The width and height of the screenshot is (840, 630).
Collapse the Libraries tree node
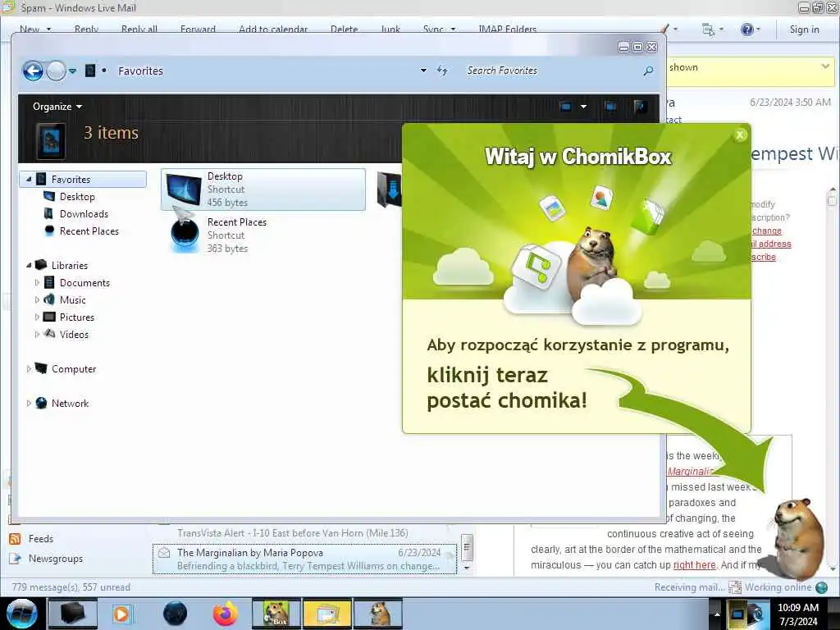point(29,265)
